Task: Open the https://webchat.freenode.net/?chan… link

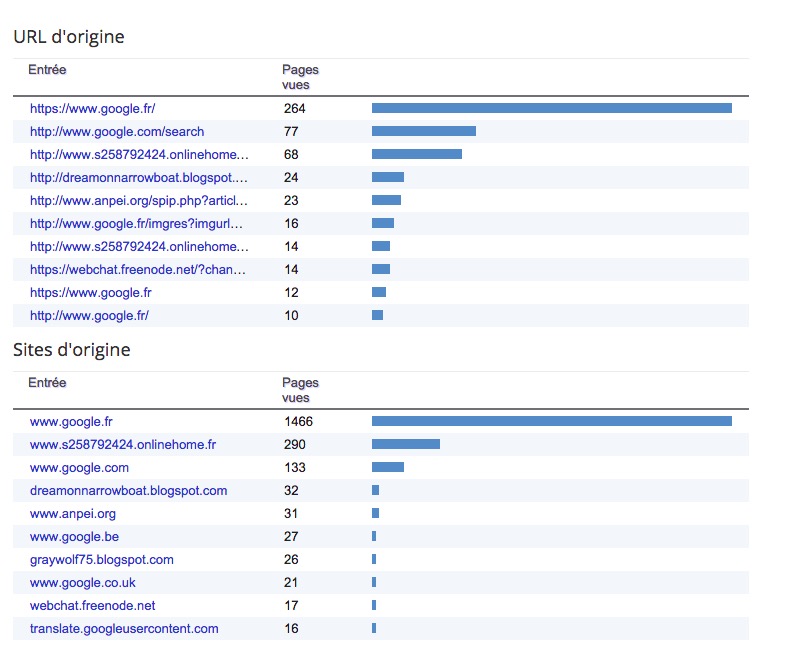Action: 138,270
